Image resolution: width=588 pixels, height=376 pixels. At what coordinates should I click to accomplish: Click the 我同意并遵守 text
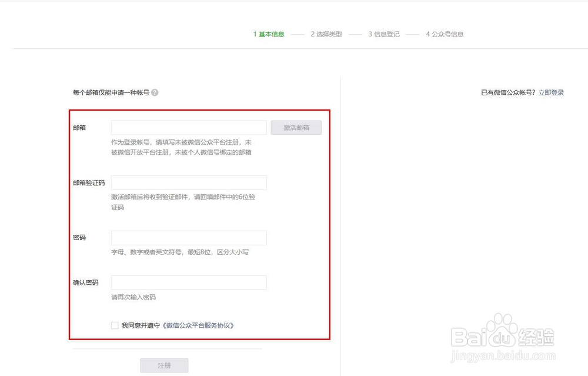(x=141, y=325)
